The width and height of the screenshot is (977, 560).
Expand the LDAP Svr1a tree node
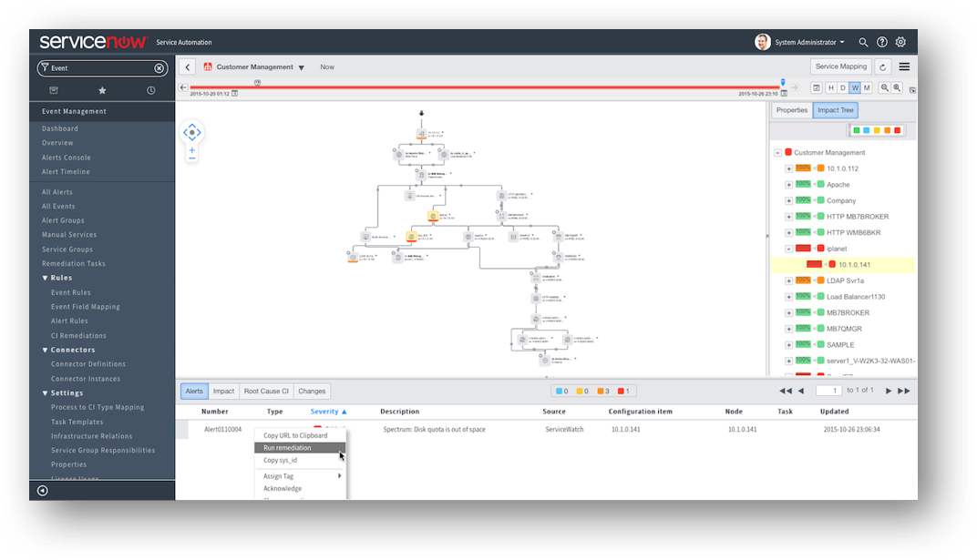coord(789,281)
